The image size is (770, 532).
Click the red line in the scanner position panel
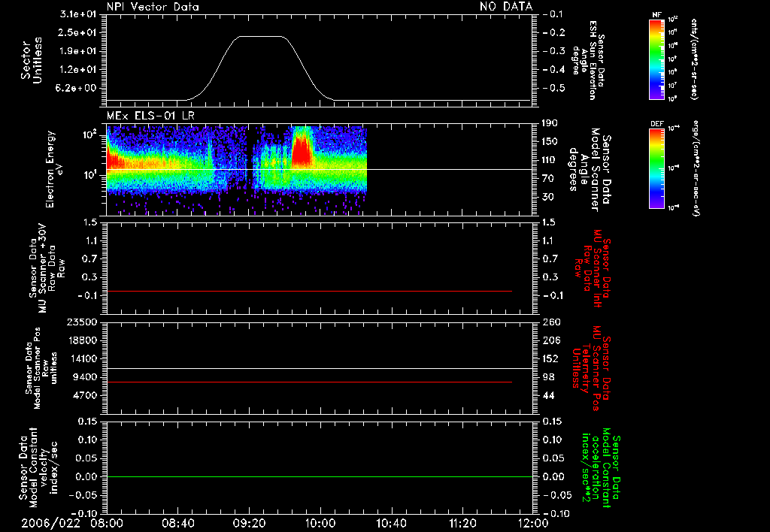coord(309,382)
